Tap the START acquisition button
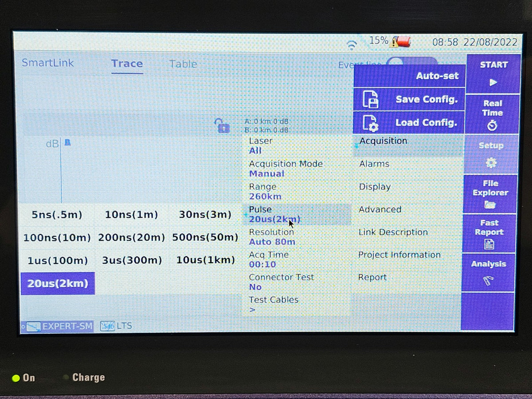Screen dimensions: 532x399 [x=493, y=73]
